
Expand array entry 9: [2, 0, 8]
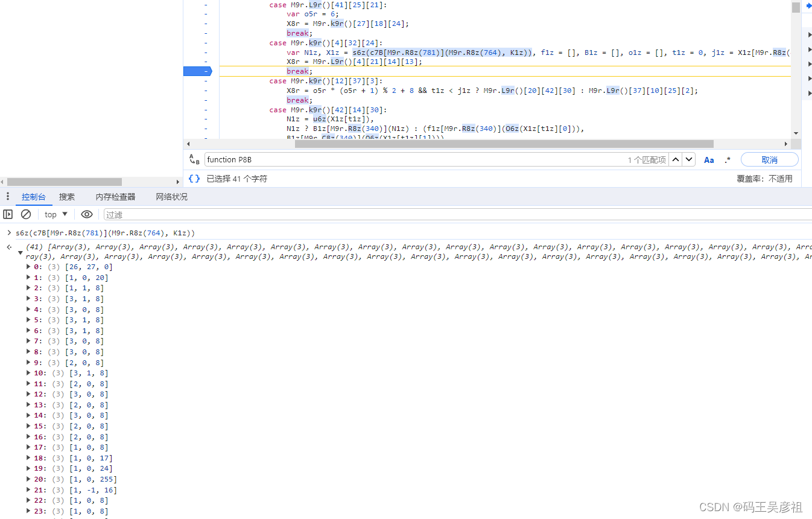click(28, 363)
